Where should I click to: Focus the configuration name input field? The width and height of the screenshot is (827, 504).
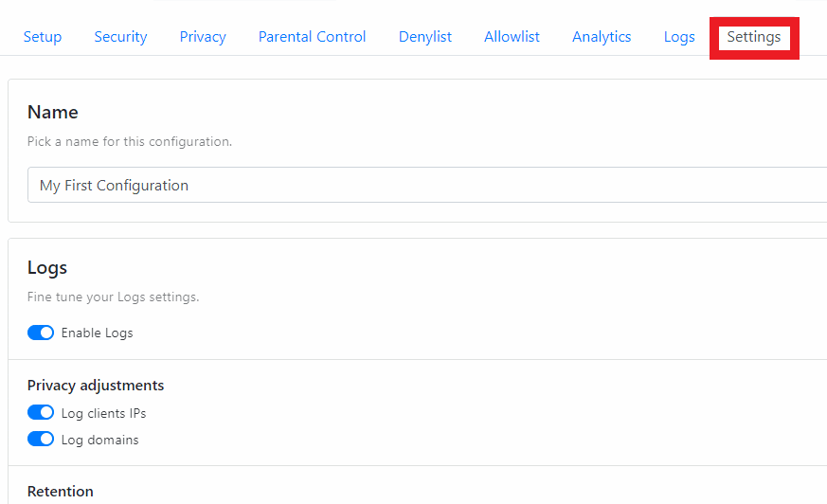click(427, 185)
